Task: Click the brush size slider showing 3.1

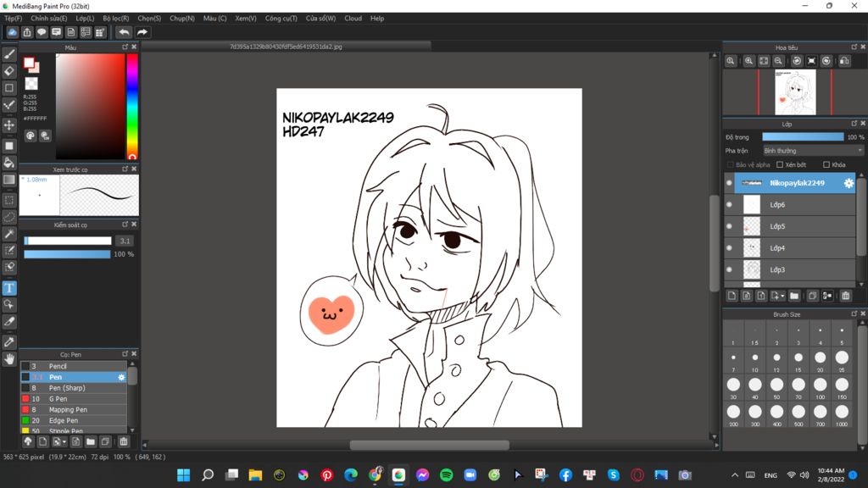Action: (x=68, y=241)
